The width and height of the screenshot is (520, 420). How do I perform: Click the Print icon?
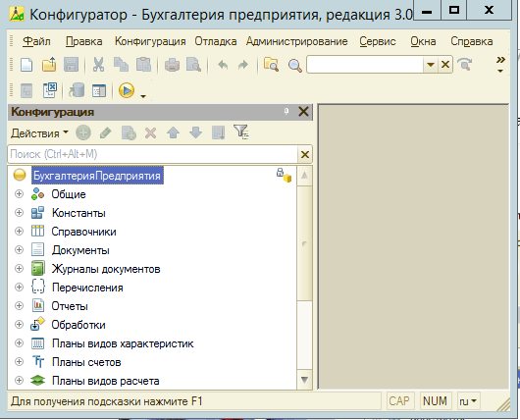click(x=172, y=65)
